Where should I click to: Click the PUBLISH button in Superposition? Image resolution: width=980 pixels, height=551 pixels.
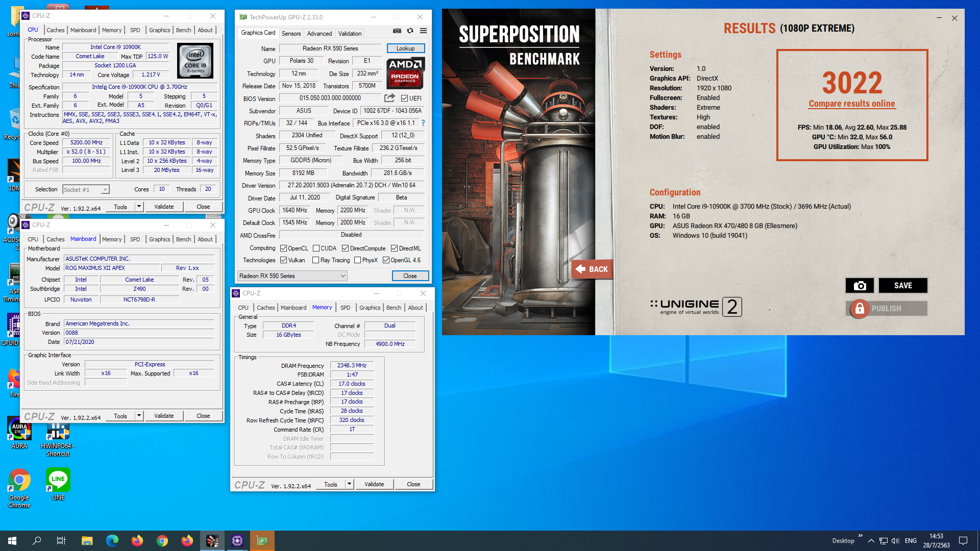[x=887, y=309]
